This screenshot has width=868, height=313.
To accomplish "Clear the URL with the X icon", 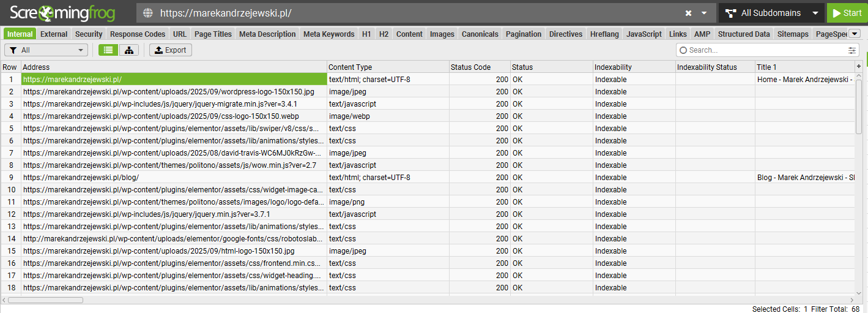I will point(688,13).
